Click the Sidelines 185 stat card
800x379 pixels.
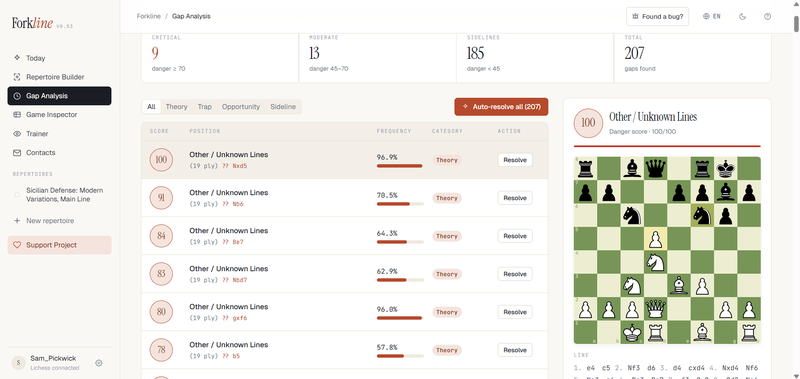point(535,57)
